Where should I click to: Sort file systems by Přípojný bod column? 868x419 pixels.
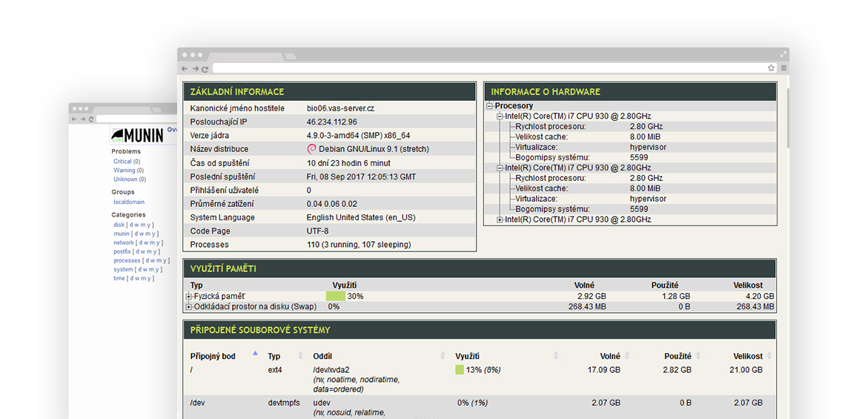(x=213, y=356)
